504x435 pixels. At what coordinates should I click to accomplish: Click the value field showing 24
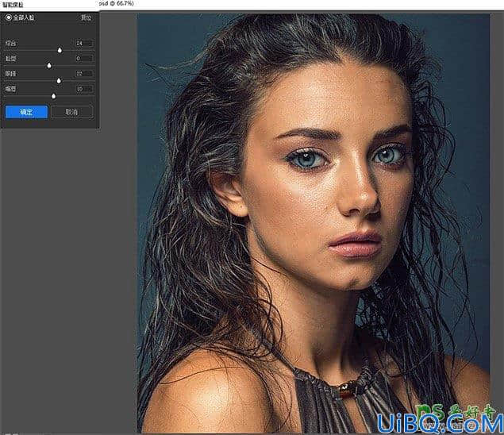click(x=85, y=43)
